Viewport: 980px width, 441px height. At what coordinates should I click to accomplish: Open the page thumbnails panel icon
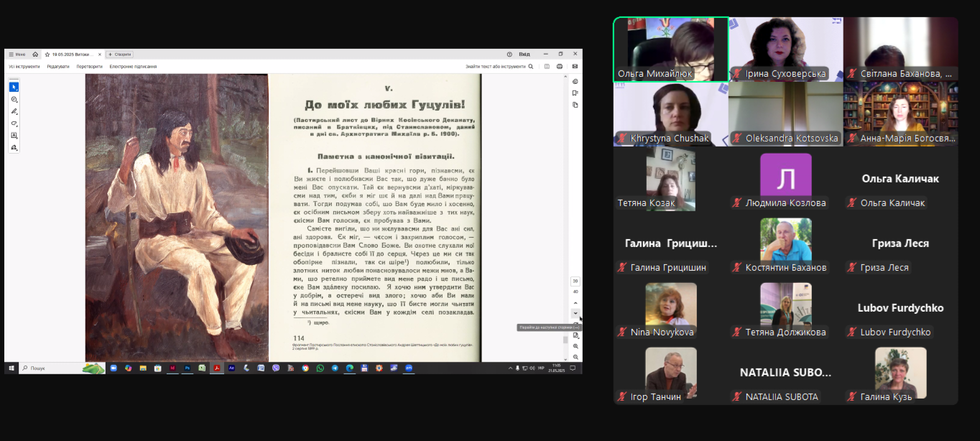point(575,105)
